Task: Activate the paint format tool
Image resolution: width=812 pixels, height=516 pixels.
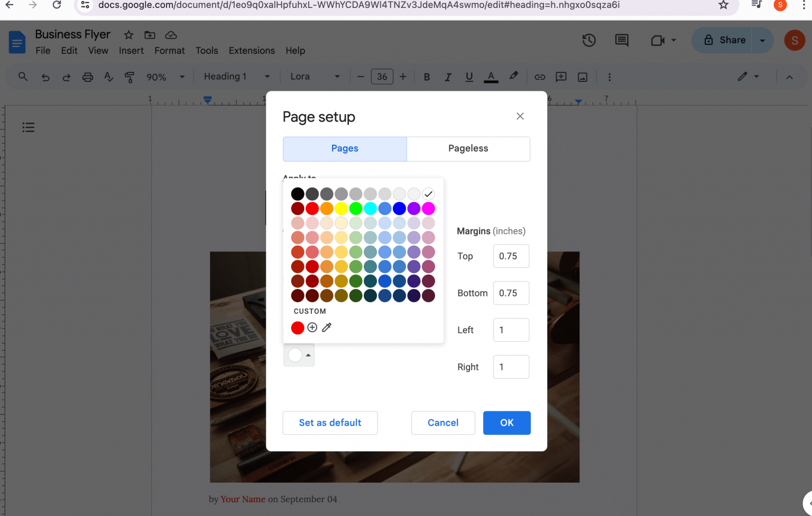Action: [130, 77]
